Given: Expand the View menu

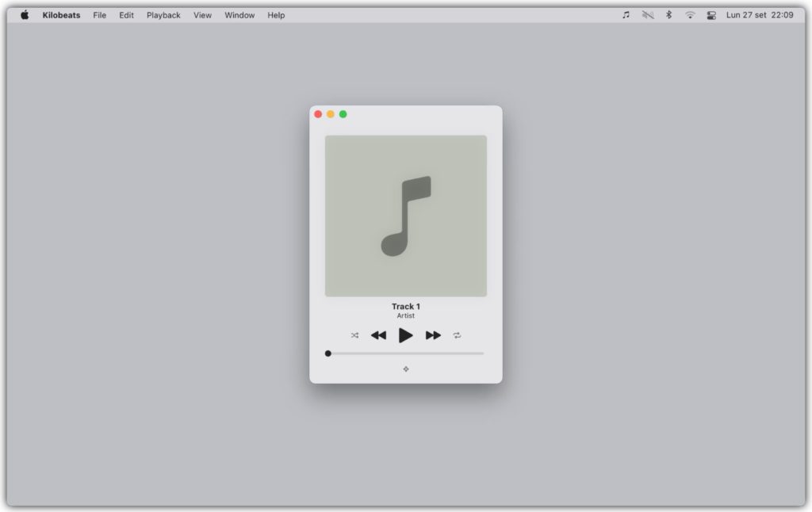Looking at the screenshot, I should click(x=202, y=15).
